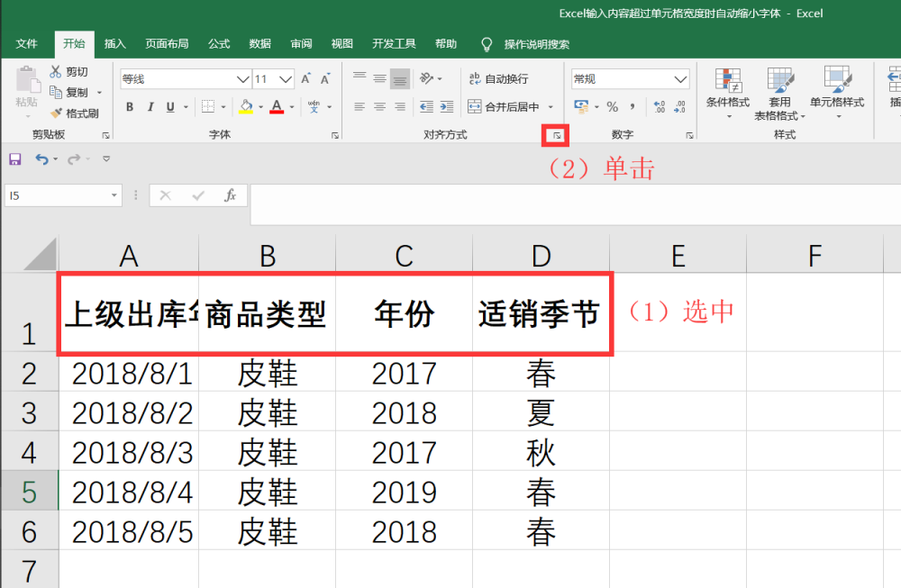Click the Cut (剪切) scissors icon
901x588 pixels.
55,72
